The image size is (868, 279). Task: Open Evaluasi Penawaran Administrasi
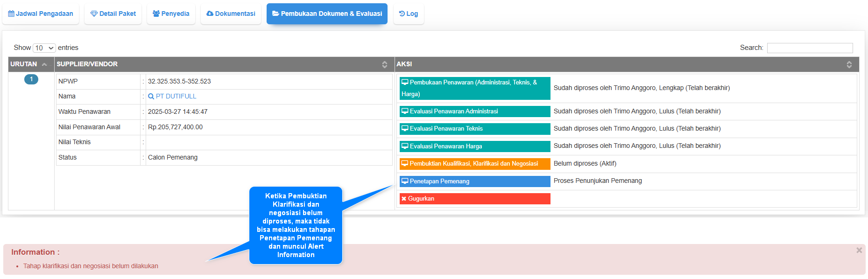pos(474,112)
